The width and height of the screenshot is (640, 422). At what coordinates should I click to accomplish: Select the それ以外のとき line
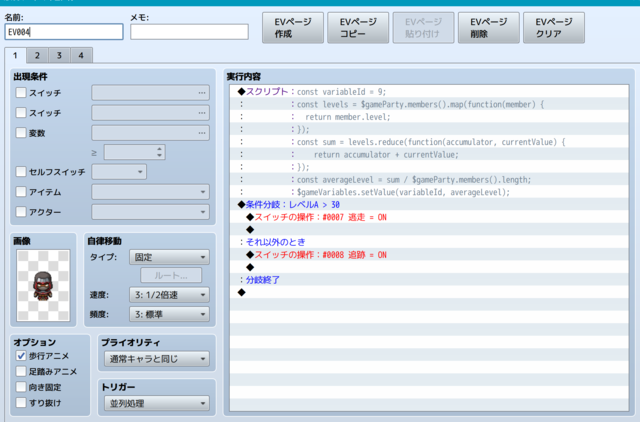tap(429, 242)
